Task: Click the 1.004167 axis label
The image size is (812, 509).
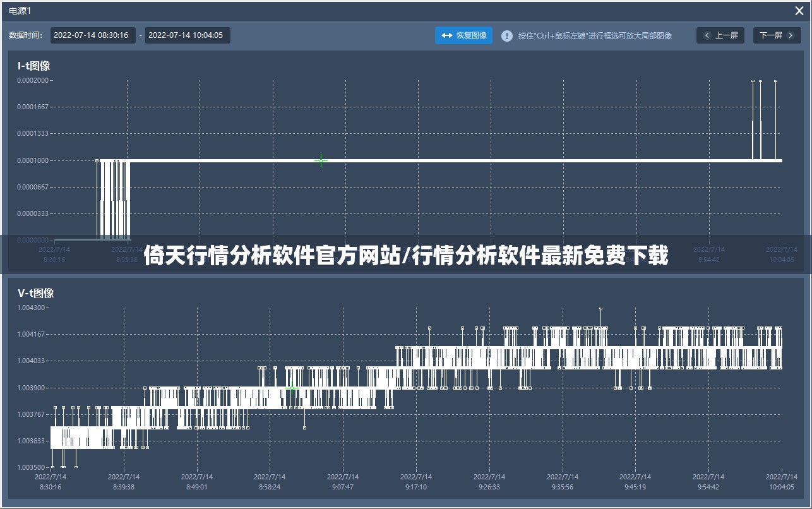Action: click(x=31, y=334)
